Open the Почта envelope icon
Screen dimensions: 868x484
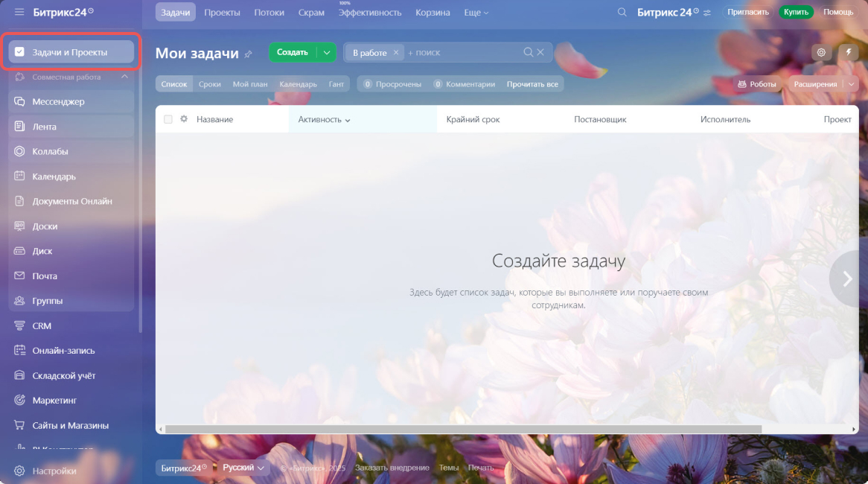pyautogui.click(x=19, y=276)
